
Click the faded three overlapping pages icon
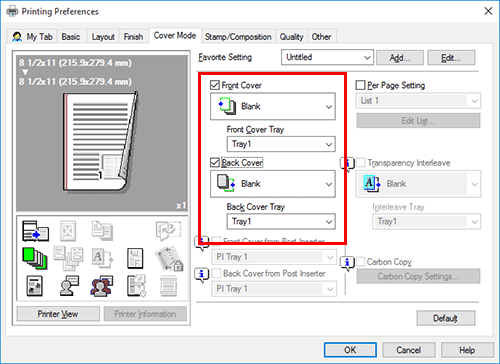click(68, 258)
